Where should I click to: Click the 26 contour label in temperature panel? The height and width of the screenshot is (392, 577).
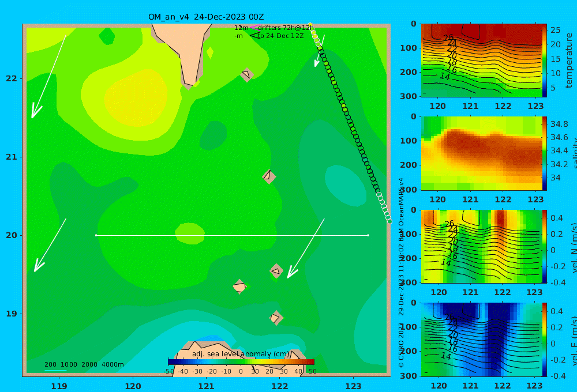(448, 37)
